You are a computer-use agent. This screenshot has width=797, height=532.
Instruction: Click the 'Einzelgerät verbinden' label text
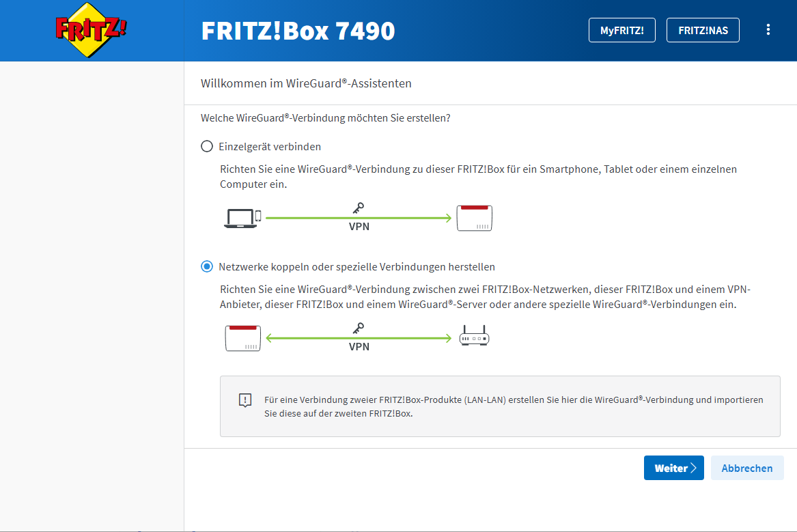270,146
